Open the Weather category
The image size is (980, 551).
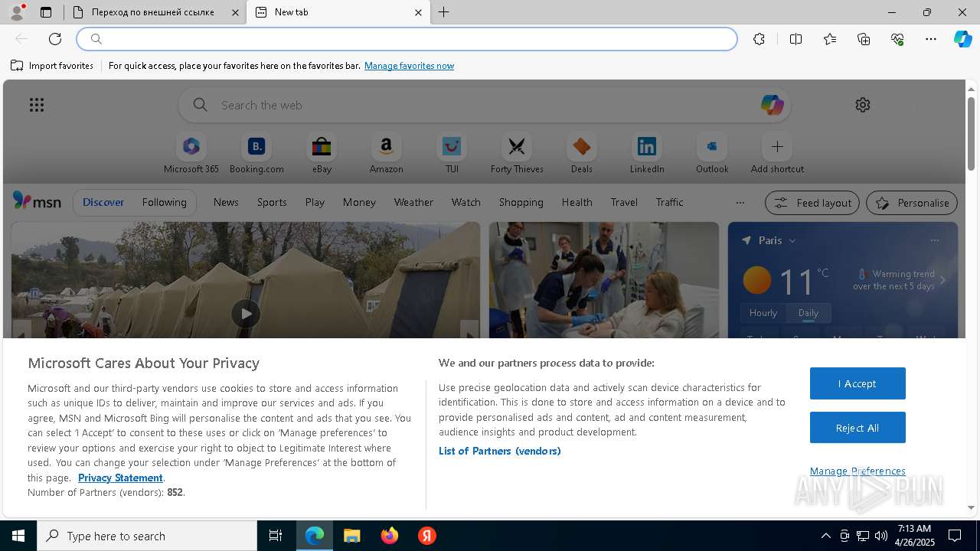tap(413, 202)
